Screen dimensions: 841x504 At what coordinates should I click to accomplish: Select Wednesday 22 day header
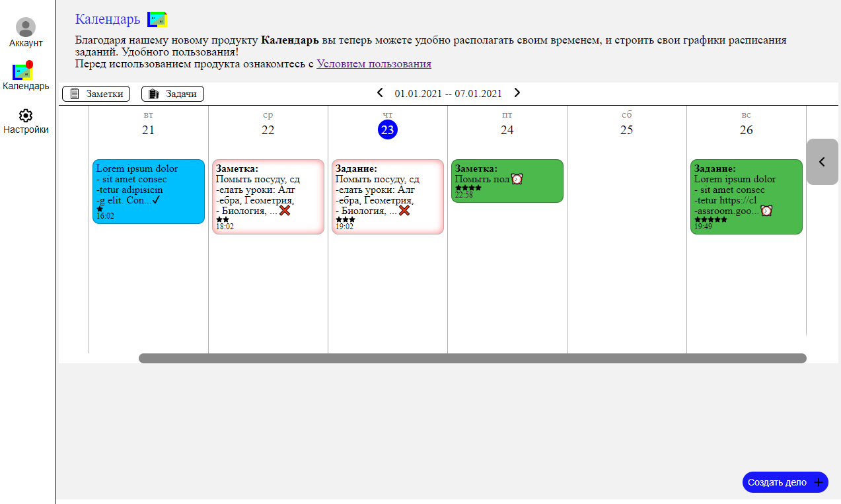(268, 124)
